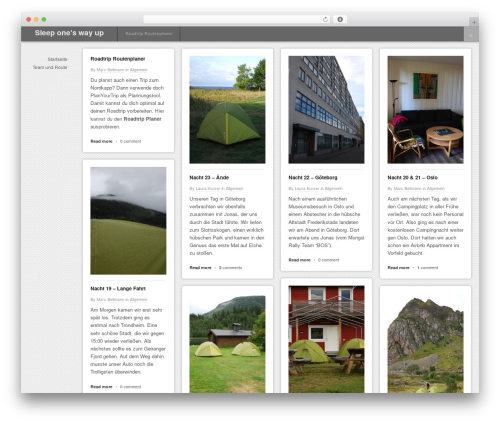
Task: Click the browser reload icon
Action: click(x=325, y=20)
